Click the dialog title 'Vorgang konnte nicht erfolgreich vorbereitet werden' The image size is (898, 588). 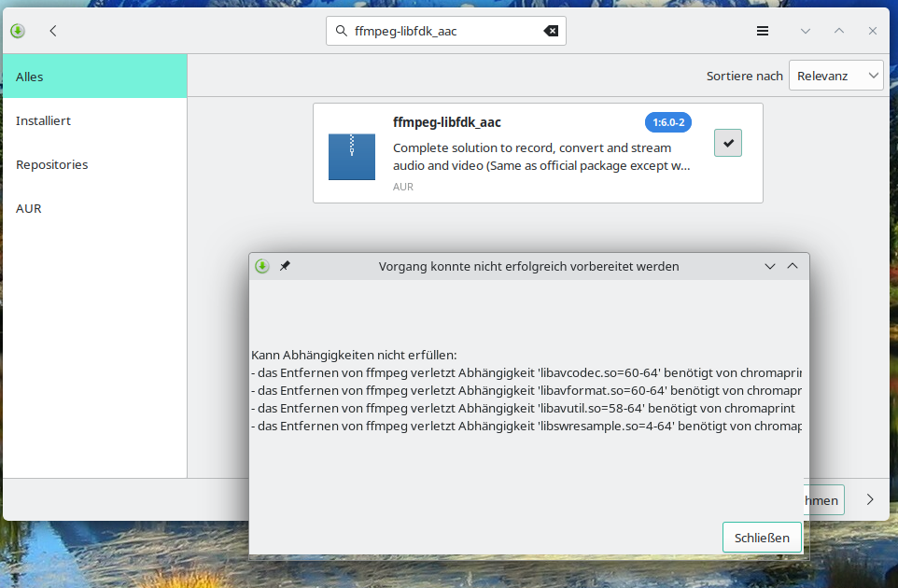click(528, 266)
